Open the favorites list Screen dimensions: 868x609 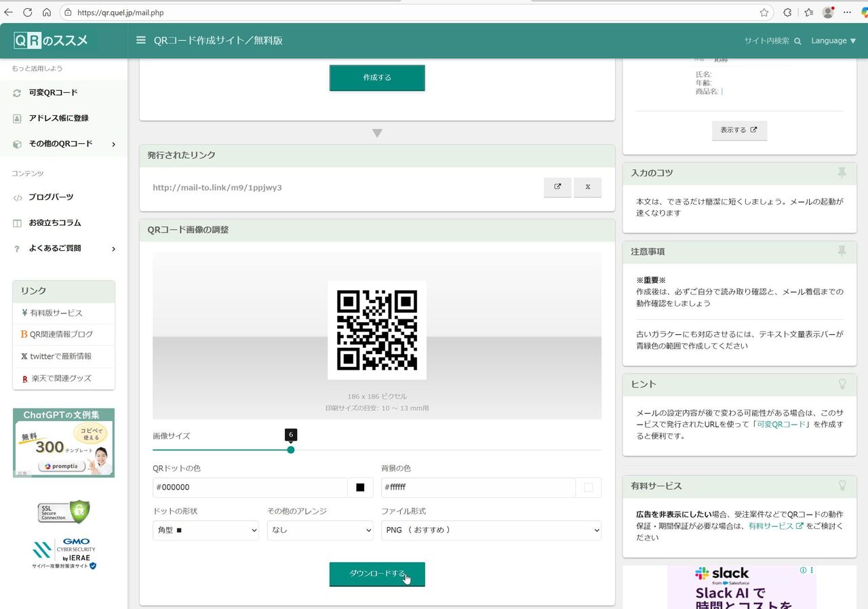coord(808,12)
